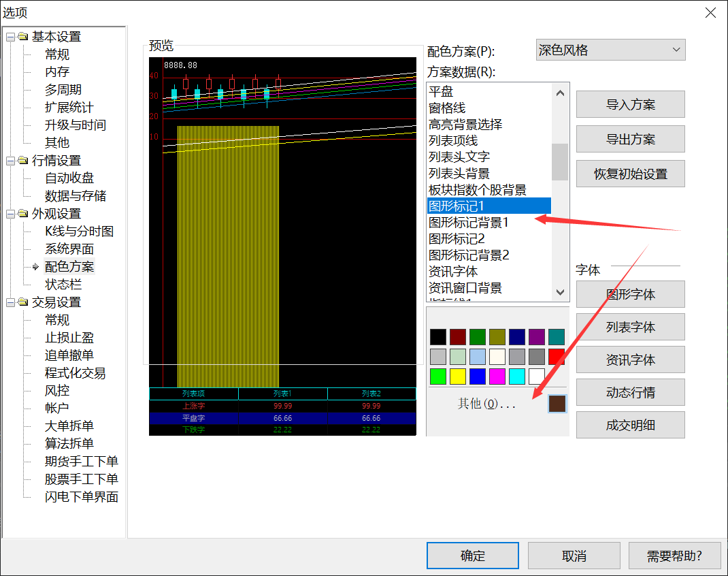Select 资讯窗口背景 list entry

(489, 288)
